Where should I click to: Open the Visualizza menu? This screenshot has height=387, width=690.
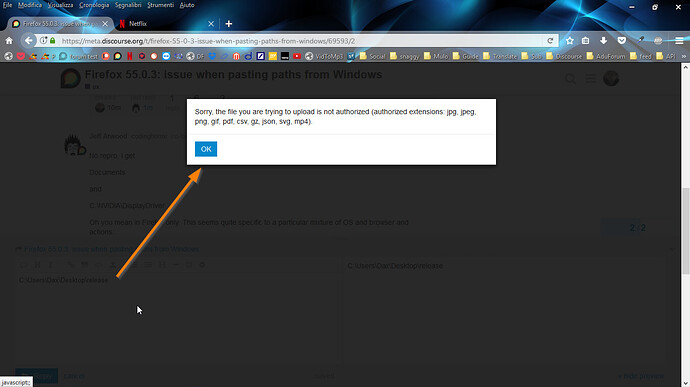[x=60, y=5]
